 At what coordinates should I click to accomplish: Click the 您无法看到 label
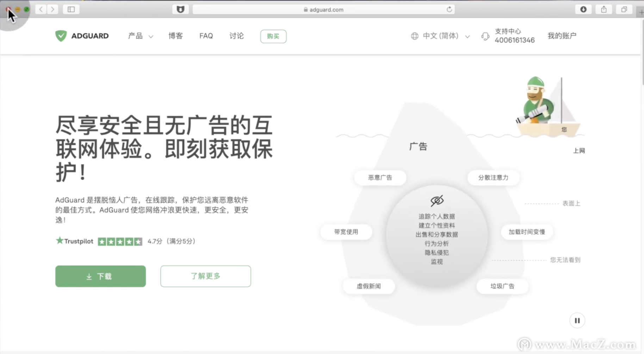tap(565, 260)
